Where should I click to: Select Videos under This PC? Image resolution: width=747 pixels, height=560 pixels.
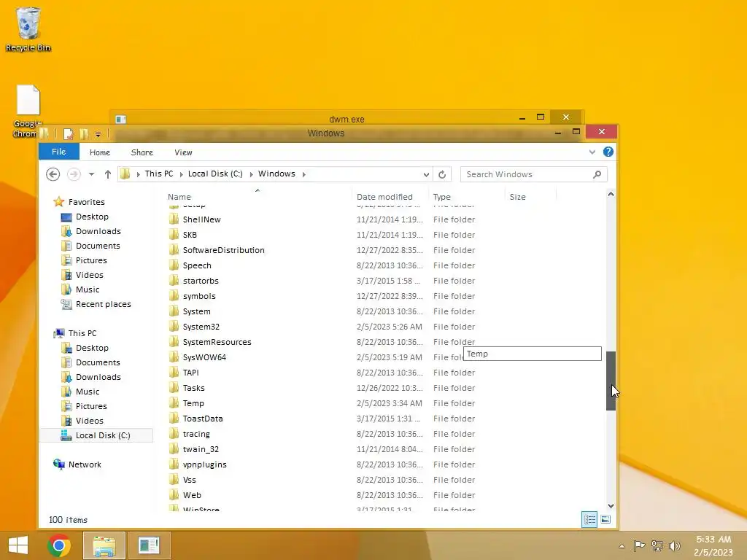pyautogui.click(x=90, y=421)
